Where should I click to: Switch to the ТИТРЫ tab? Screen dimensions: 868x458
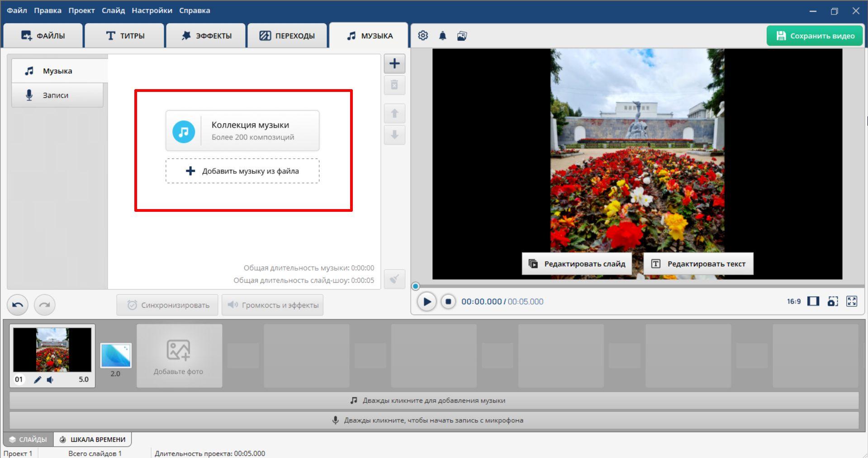(124, 36)
